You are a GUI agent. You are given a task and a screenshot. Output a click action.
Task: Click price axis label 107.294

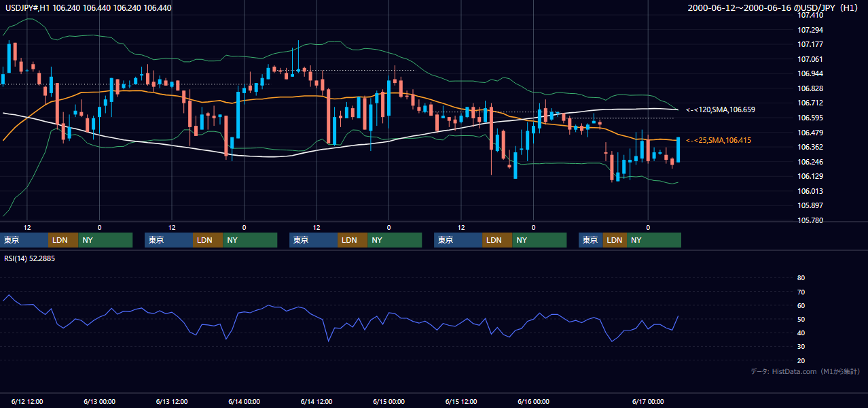pyautogui.click(x=810, y=30)
